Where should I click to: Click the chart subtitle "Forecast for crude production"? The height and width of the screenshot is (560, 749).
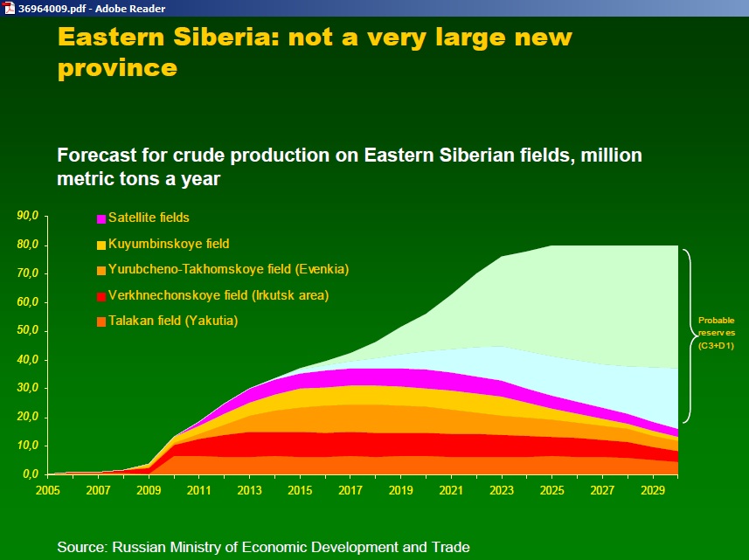pos(350,167)
